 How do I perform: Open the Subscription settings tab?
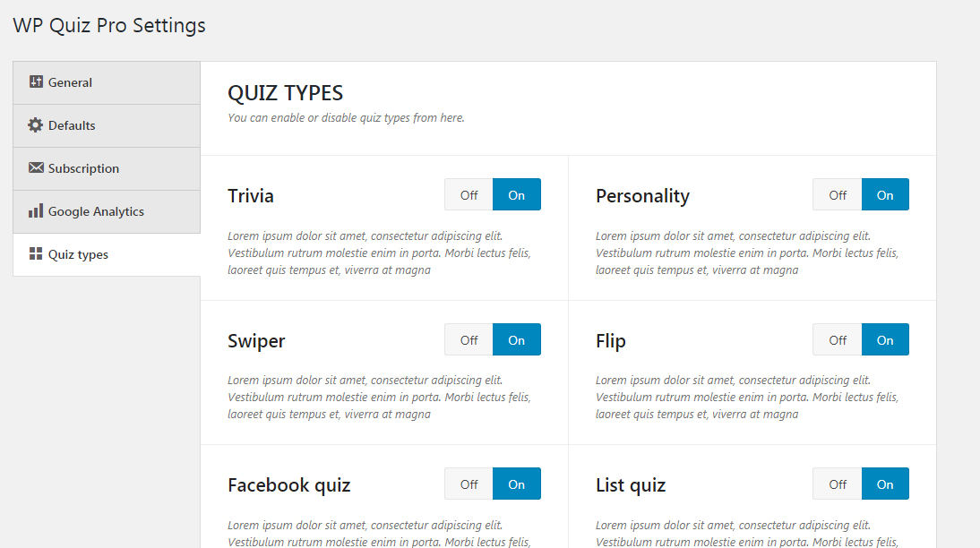[x=107, y=168]
